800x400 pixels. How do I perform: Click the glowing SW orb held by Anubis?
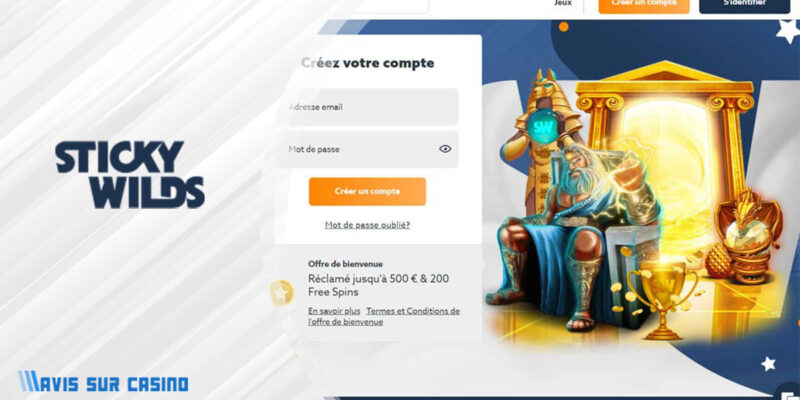539,125
